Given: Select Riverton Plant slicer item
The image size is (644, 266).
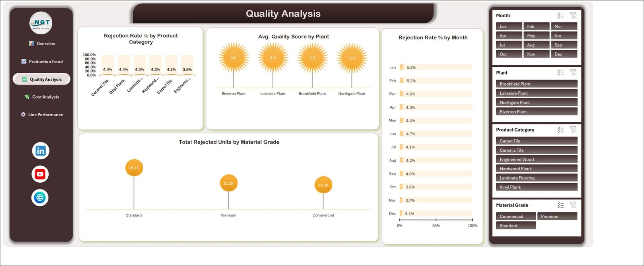Looking at the screenshot, I should point(537,112).
